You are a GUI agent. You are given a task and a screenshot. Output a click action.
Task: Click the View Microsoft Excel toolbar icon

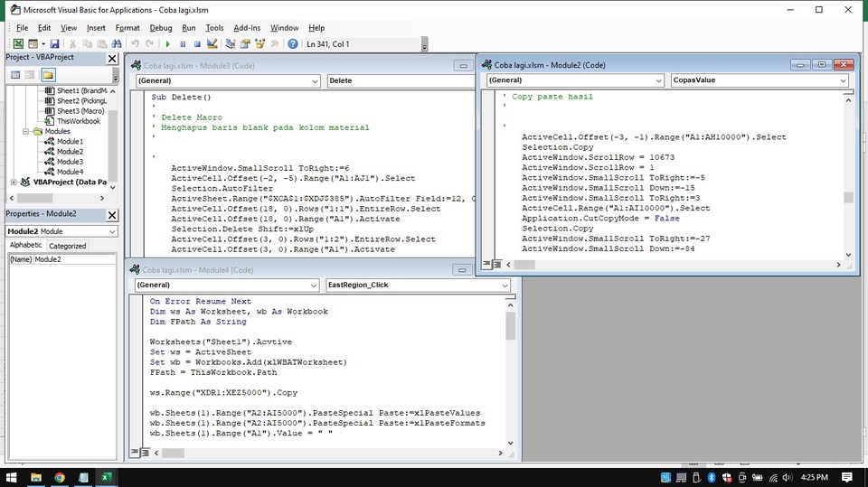18,43
